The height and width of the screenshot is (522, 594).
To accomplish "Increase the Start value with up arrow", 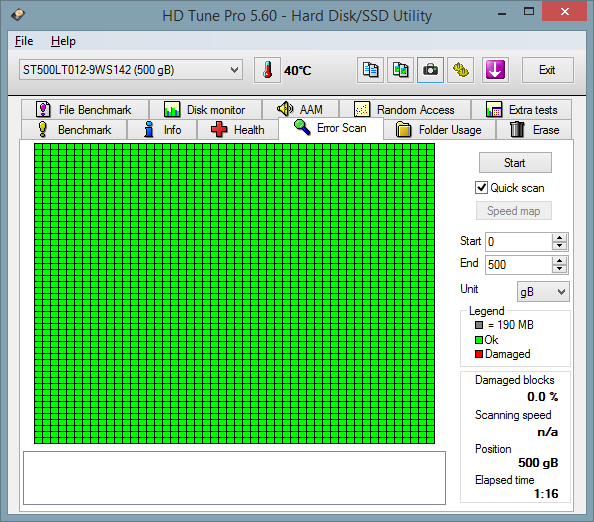I will [x=559, y=238].
